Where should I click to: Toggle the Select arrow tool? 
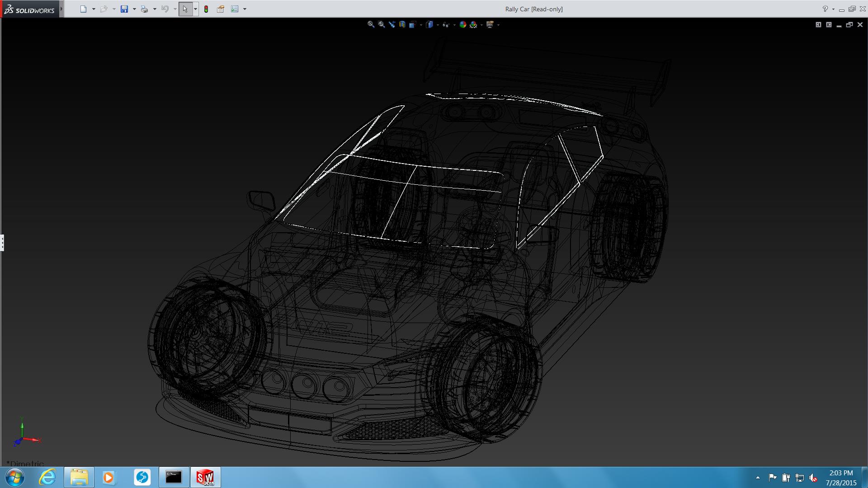(x=185, y=9)
